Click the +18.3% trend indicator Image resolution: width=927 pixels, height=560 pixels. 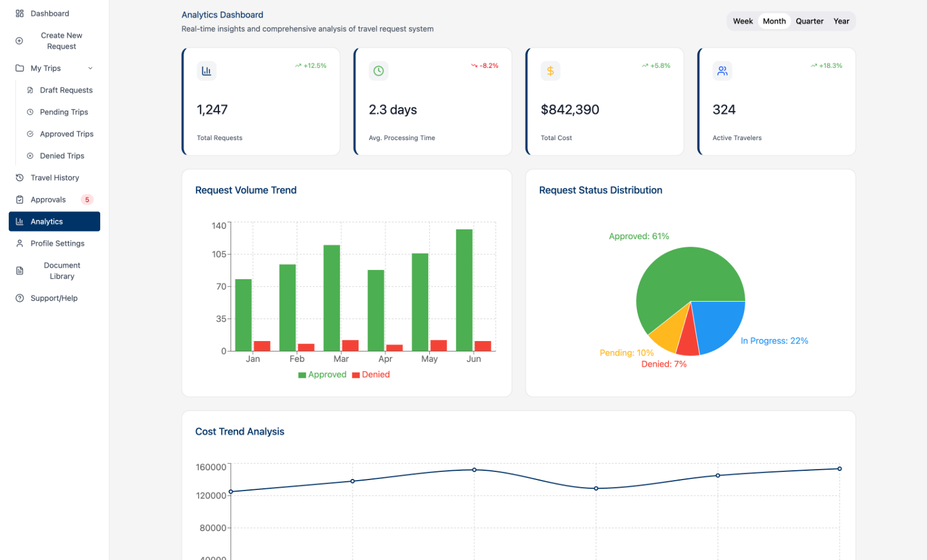click(x=827, y=65)
